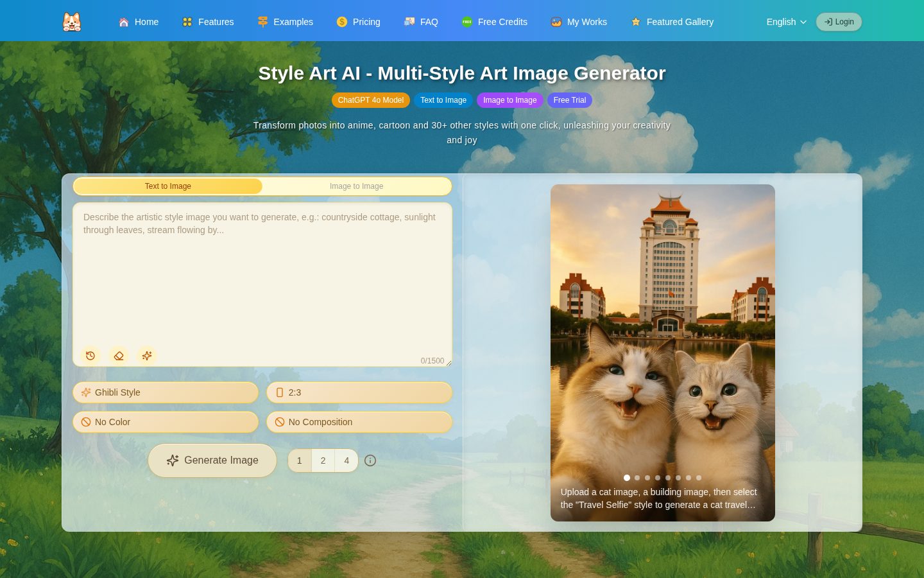
Task: Open the No Color selector
Action: click(166, 422)
